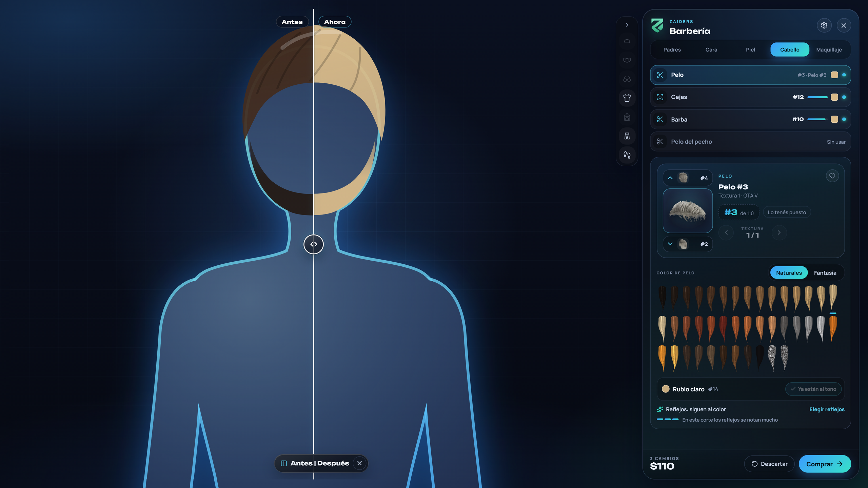Viewport: 868px width, 488px height.
Task: Open the Cara tab
Action: coord(711,49)
